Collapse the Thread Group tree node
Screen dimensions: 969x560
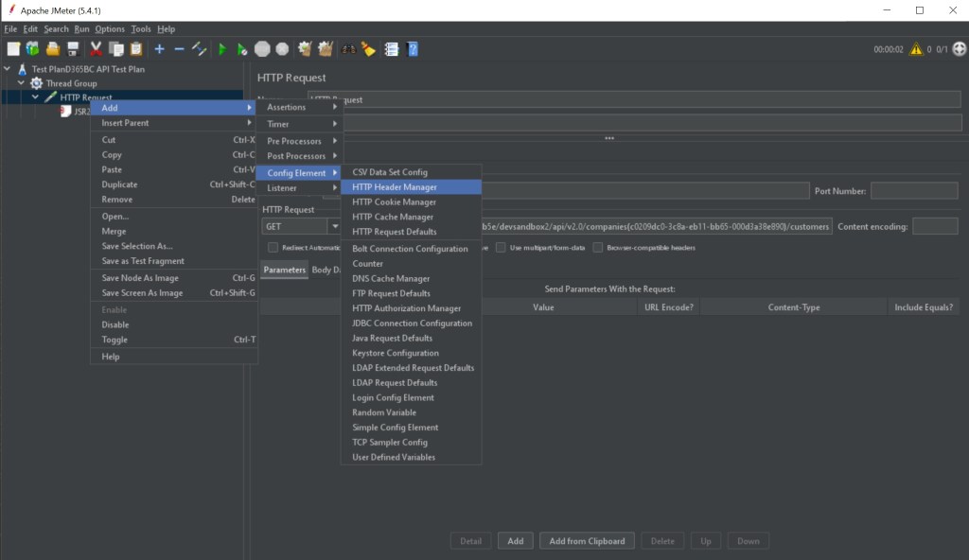(x=22, y=83)
